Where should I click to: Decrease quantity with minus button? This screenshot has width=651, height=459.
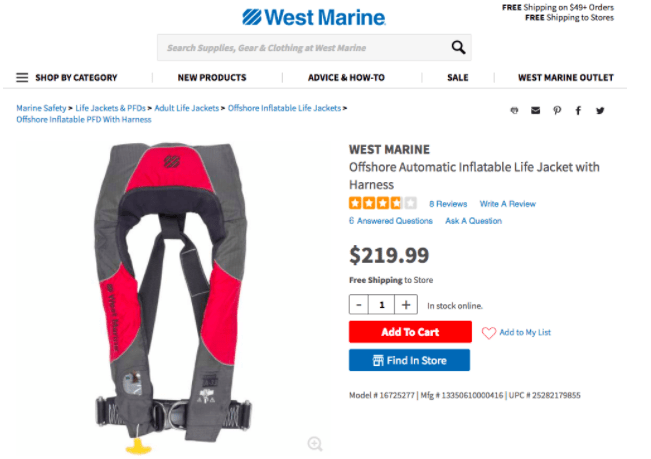pos(360,305)
